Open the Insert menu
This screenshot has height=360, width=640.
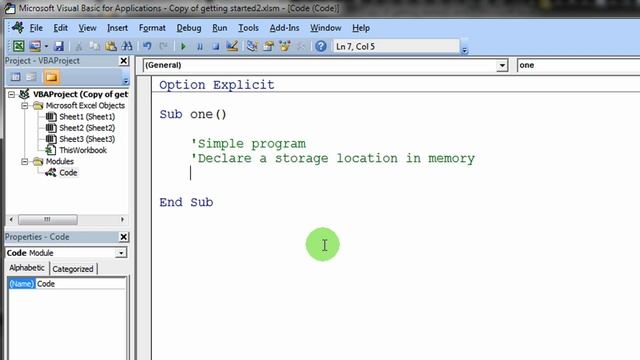point(117,28)
